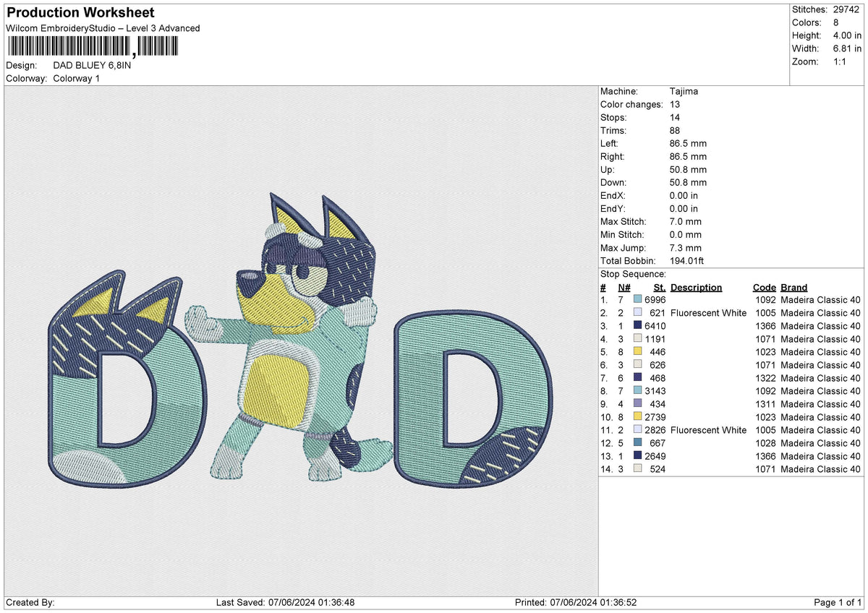
Task: Click the 'St.' column header
Action: (659, 287)
